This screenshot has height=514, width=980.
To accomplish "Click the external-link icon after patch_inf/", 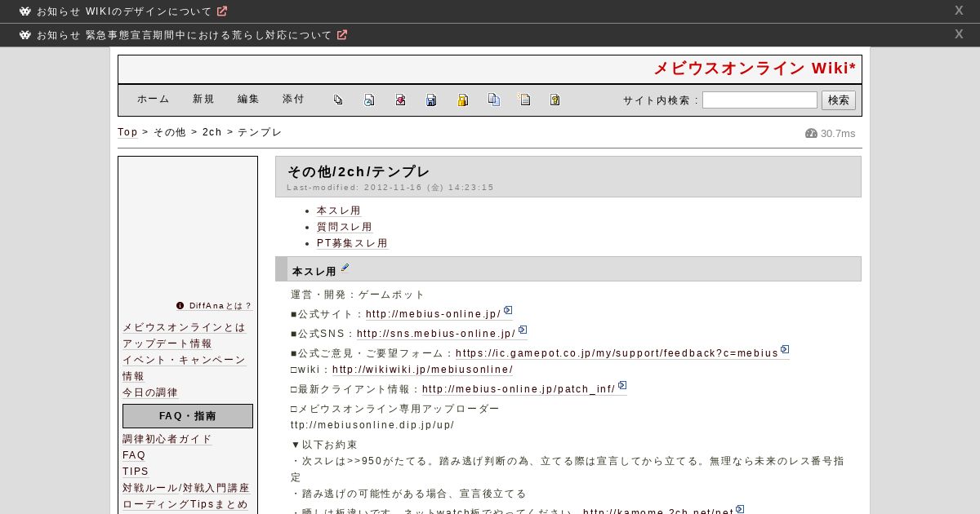I will point(622,385).
